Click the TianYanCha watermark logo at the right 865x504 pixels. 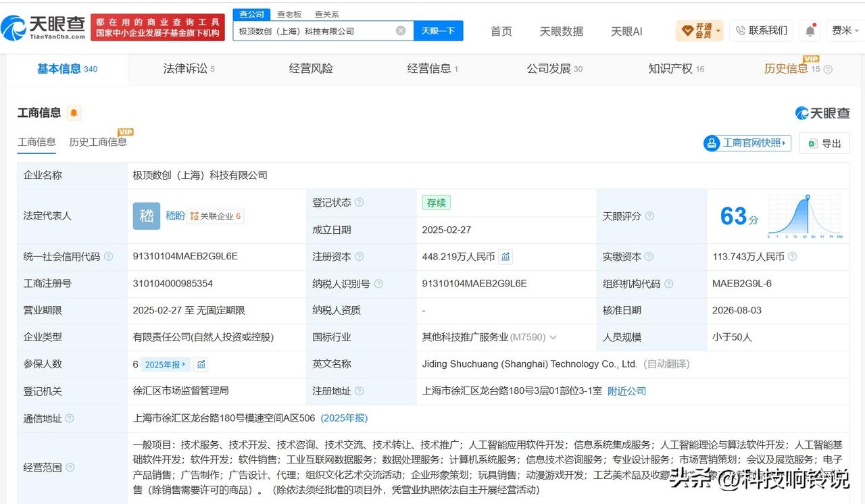tap(822, 113)
